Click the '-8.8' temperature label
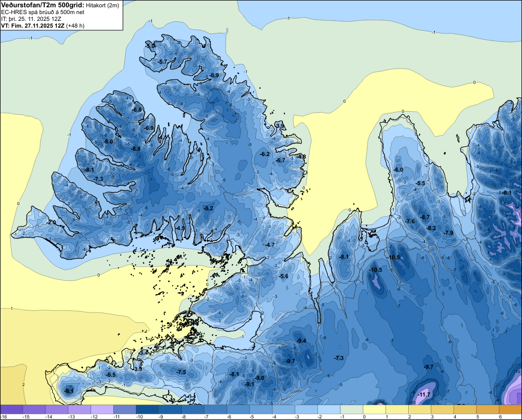The width and height of the screenshot is (522, 420). click(x=136, y=149)
